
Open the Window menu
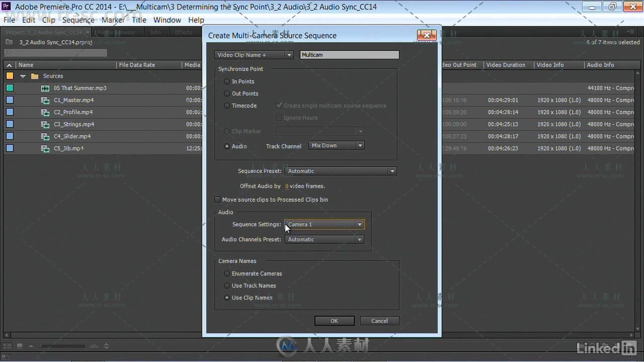coord(167,20)
